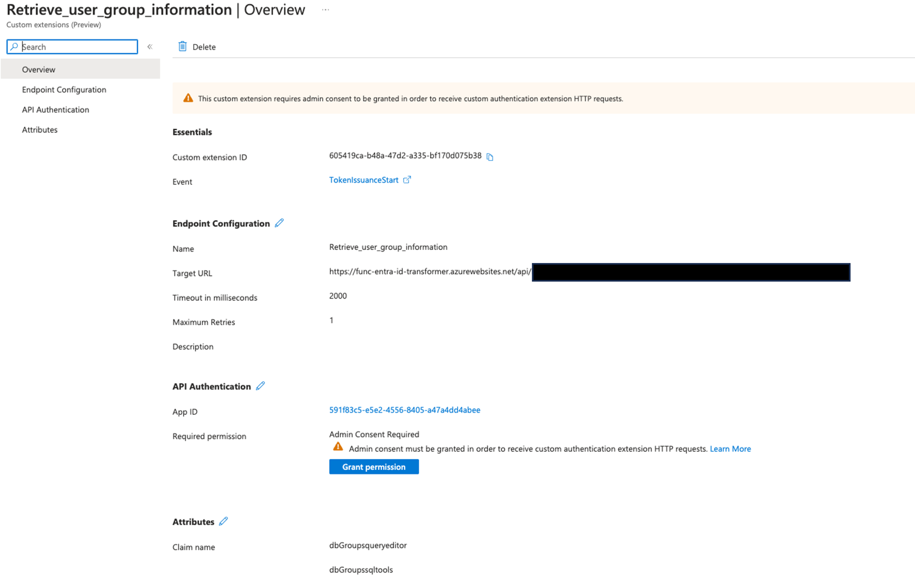
Task: Click the Delete toolbar label
Action: pyautogui.click(x=204, y=47)
